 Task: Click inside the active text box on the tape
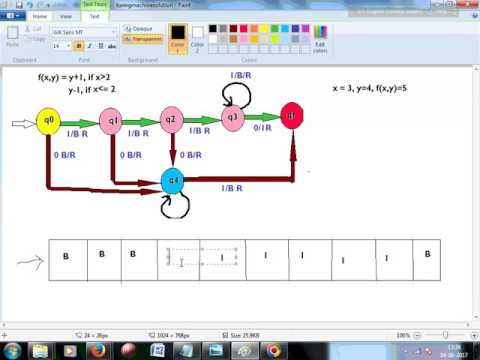point(202,257)
